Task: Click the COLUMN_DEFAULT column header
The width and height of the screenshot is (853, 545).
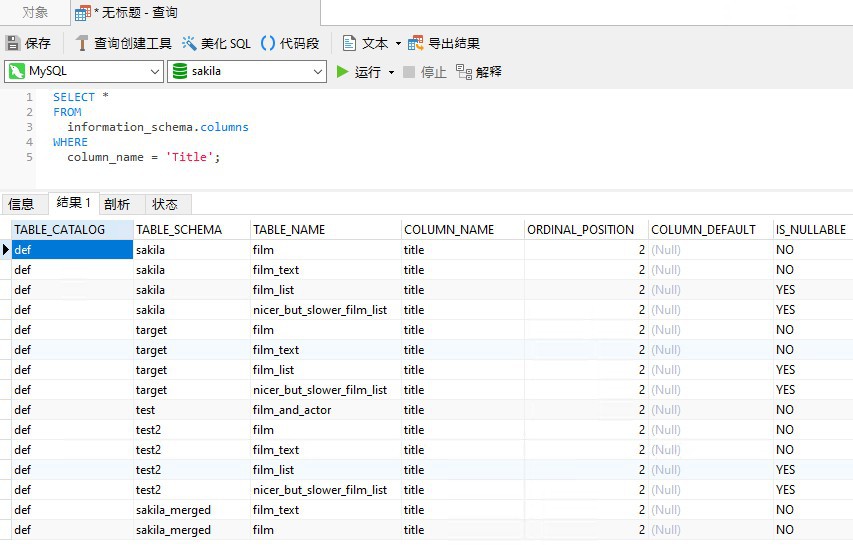Action: click(x=710, y=230)
